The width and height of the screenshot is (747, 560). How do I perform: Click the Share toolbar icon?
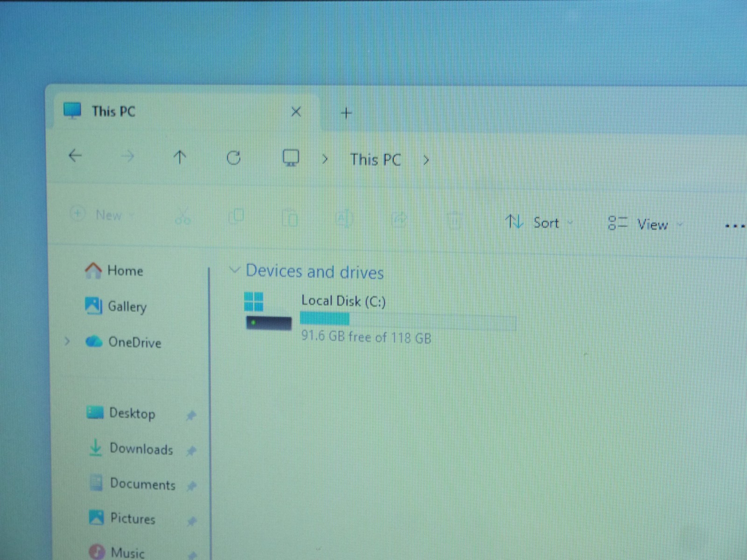coord(400,219)
